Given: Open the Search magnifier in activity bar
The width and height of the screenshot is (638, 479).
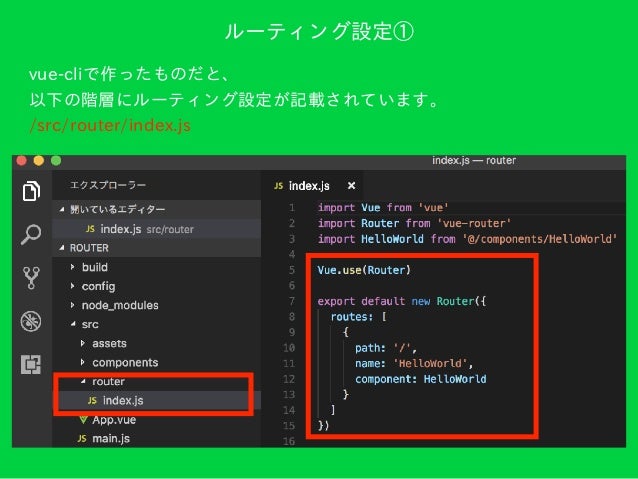Looking at the screenshot, I should click(31, 234).
